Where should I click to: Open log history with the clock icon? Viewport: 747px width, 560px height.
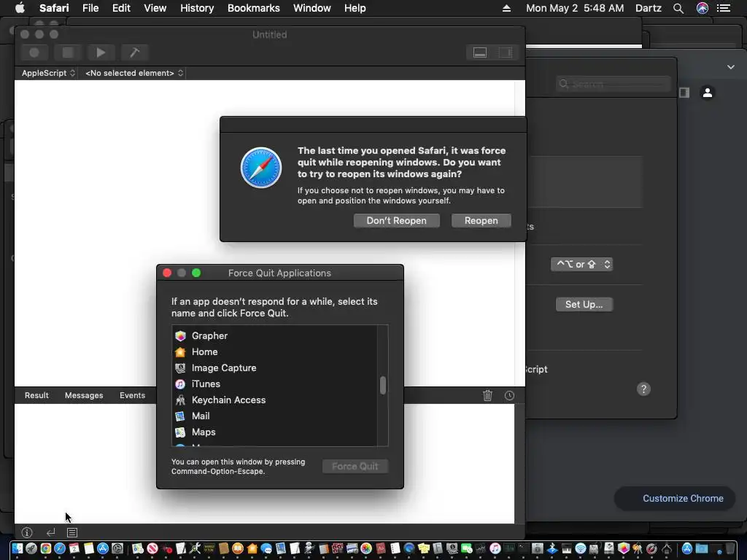tap(509, 395)
